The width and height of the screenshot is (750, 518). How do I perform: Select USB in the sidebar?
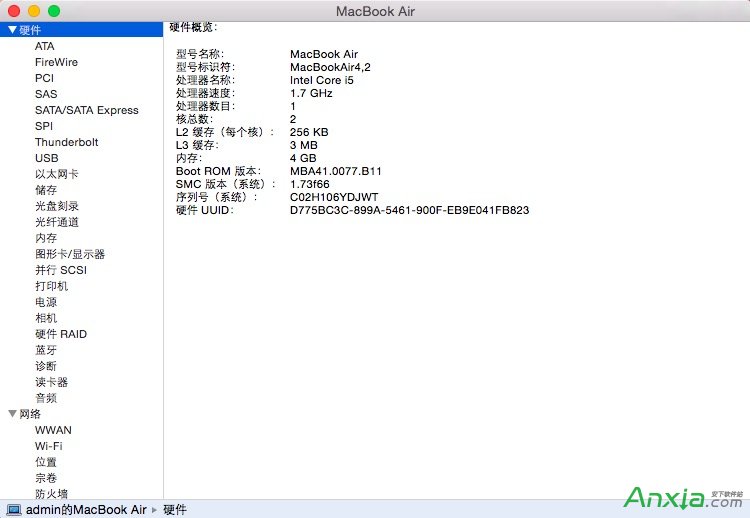[x=46, y=158]
